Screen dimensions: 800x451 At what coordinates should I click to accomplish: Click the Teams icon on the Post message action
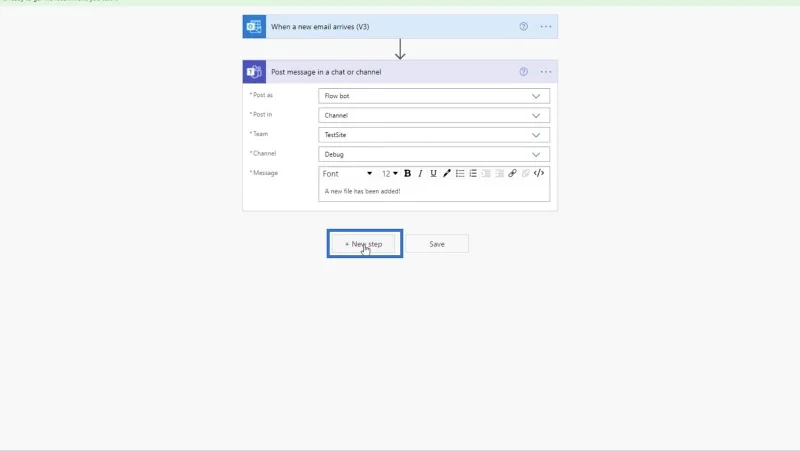(x=254, y=72)
